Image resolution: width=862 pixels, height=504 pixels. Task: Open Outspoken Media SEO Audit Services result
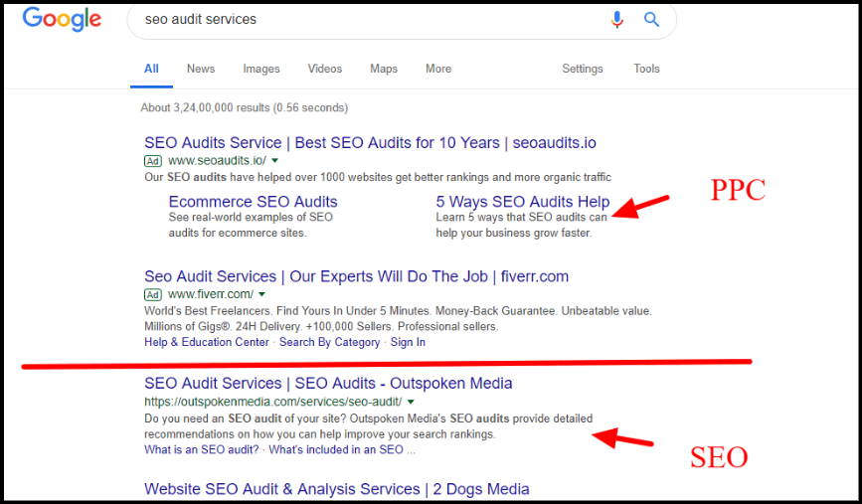[x=328, y=384]
